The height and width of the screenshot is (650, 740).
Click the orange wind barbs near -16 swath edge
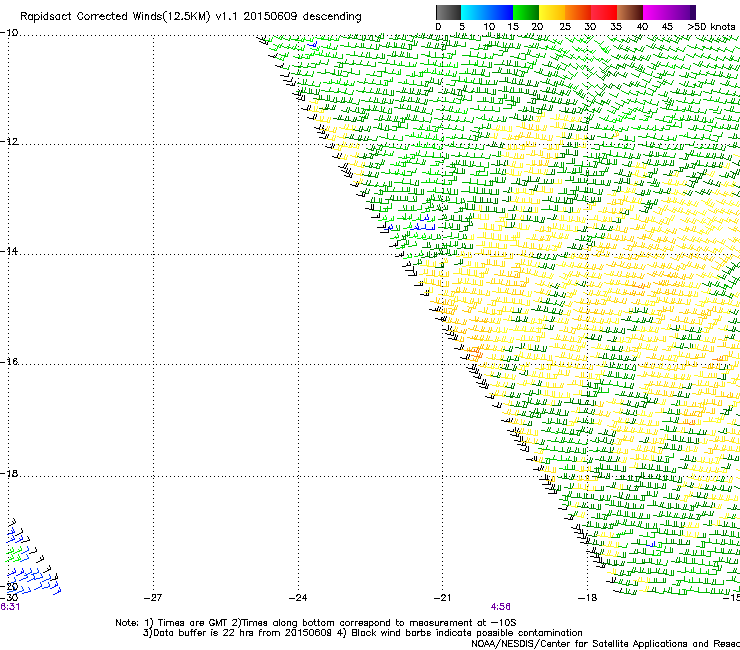click(474, 353)
